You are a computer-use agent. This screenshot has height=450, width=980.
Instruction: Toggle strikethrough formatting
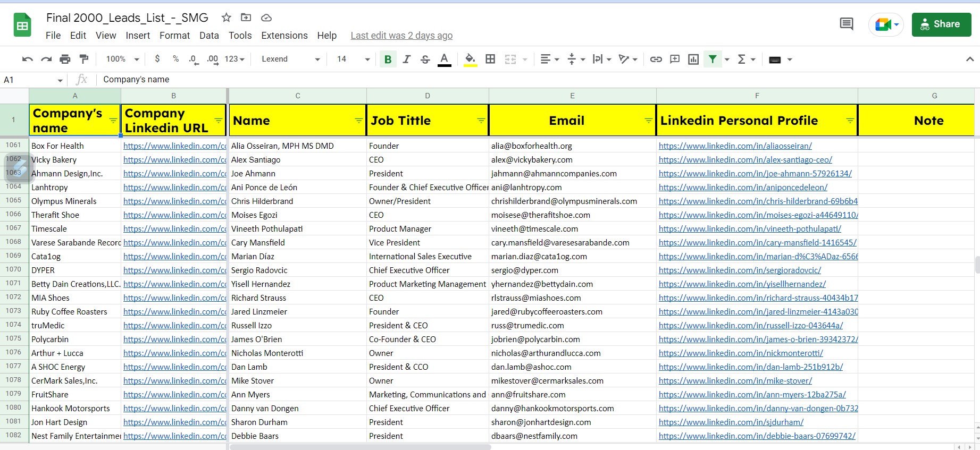pos(425,59)
